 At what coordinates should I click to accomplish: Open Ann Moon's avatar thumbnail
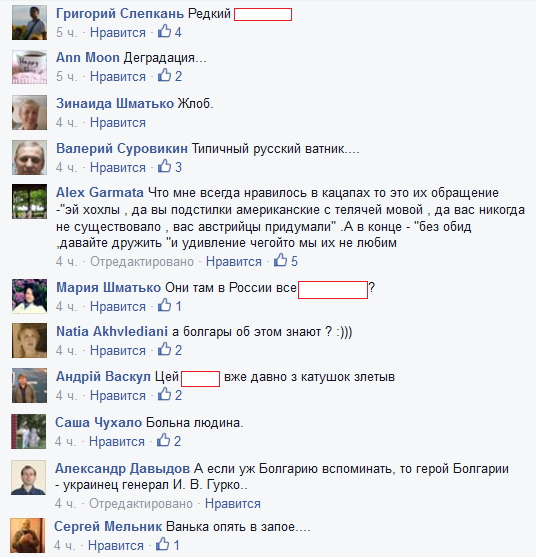29,67
